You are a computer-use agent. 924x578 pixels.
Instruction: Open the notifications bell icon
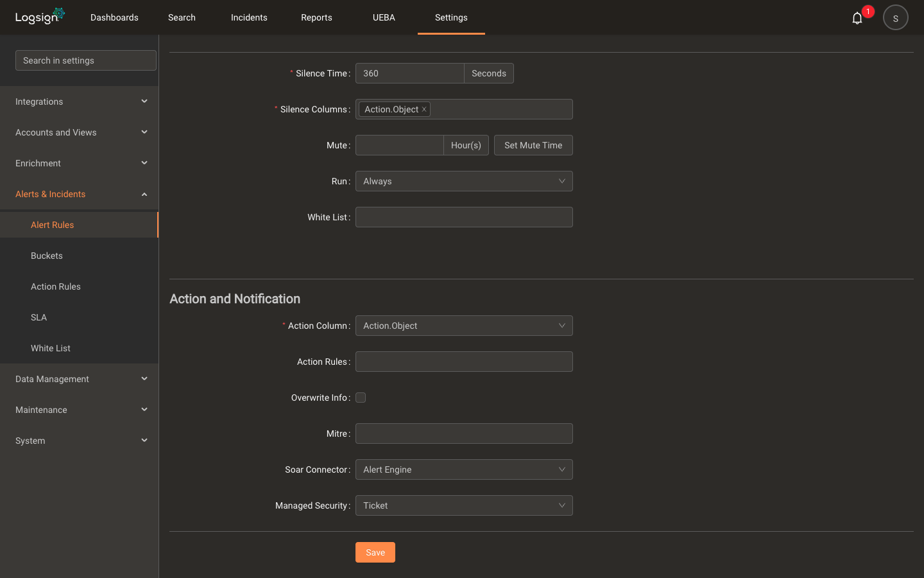[857, 18]
